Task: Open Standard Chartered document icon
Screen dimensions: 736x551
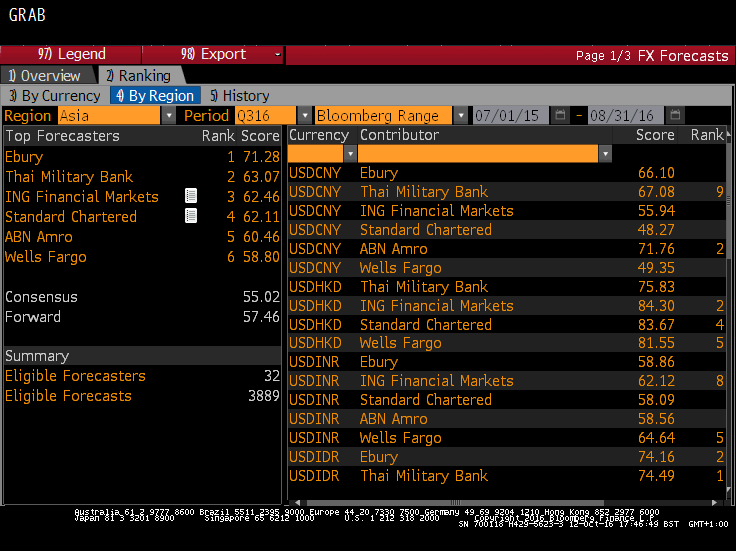Action: point(191,216)
